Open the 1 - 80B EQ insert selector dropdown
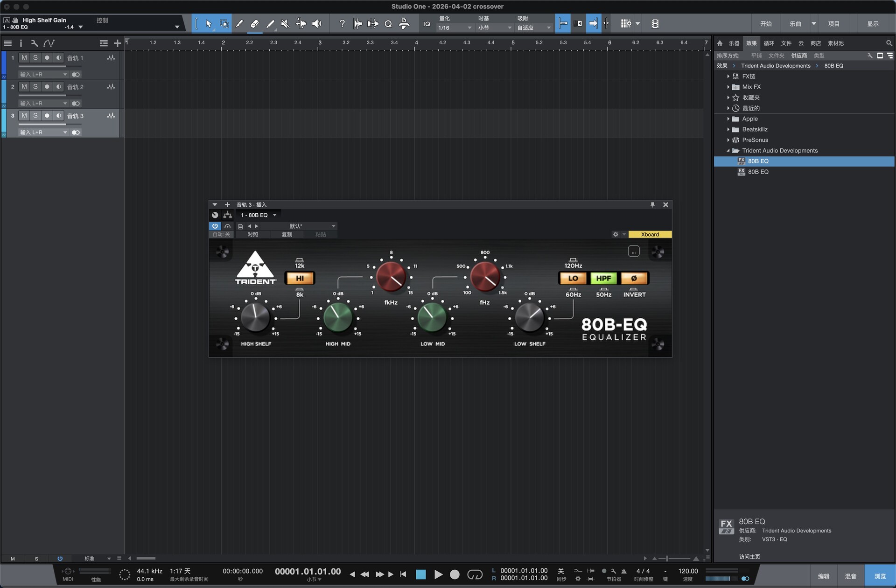Viewport: 896px width, 588px height. coord(258,215)
